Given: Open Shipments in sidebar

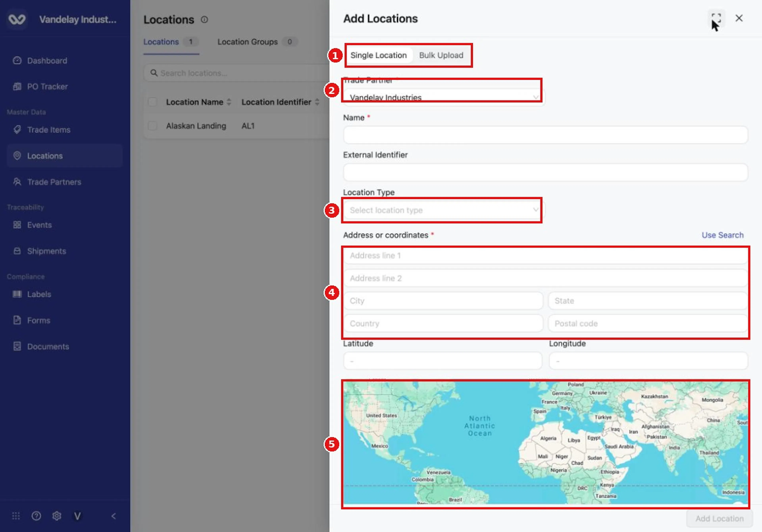Looking at the screenshot, I should point(39,251).
